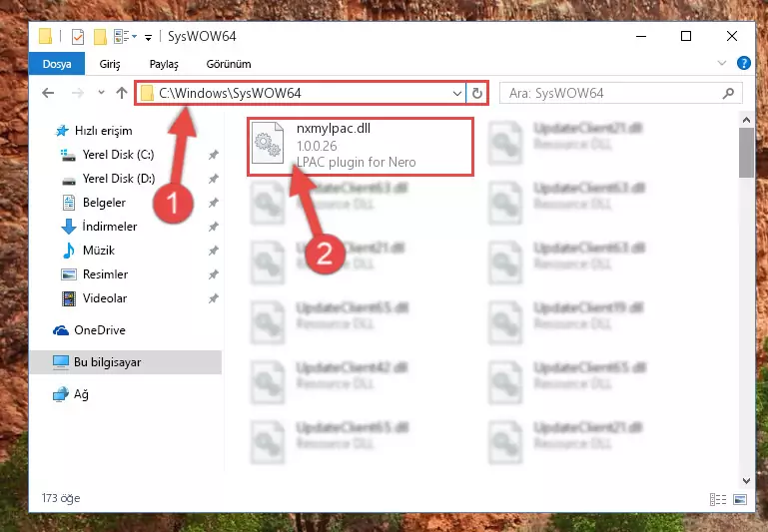
Task: Select the Görünüm tab
Action: click(x=229, y=64)
